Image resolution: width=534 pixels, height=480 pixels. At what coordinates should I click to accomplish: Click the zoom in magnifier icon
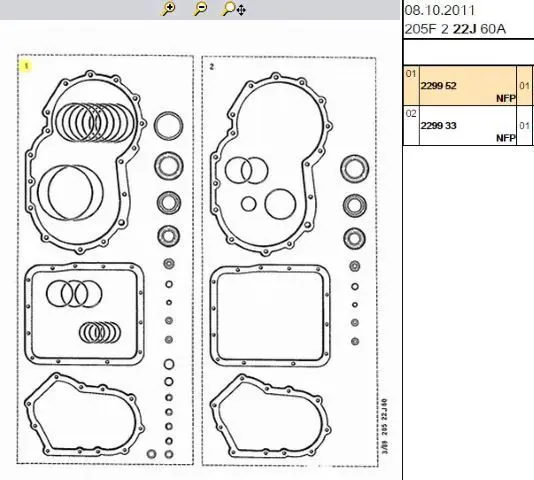coord(168,9)
